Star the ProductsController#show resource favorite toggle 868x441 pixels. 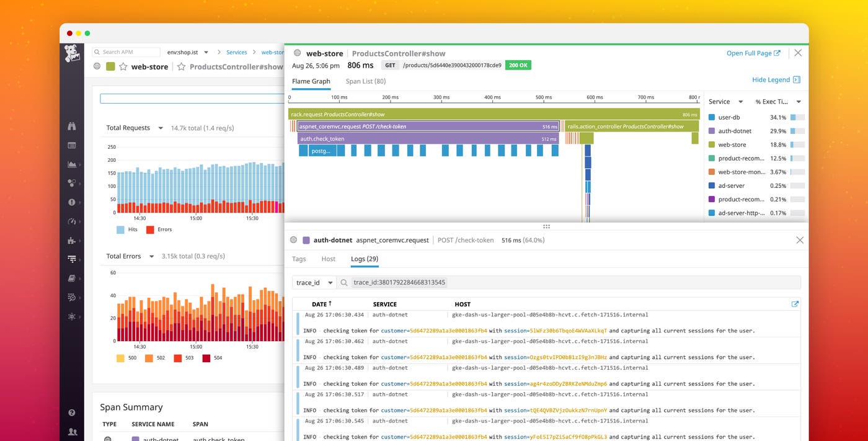coord(182,66)
